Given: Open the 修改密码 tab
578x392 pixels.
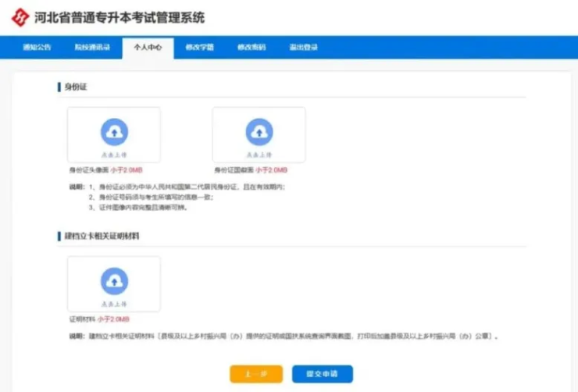Looking at the screenshot, I should pos(252,48).
